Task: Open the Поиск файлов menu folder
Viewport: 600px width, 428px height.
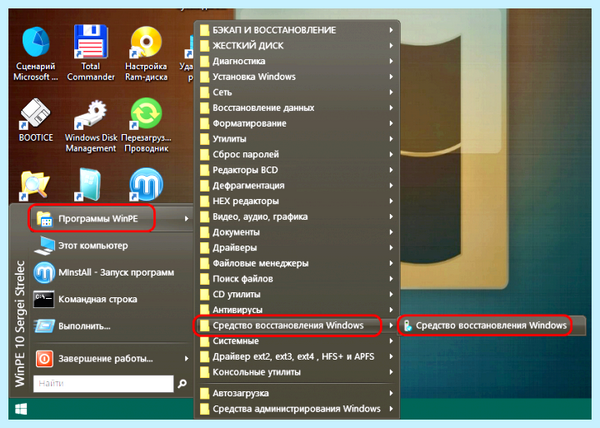Action: (x=297, y=278)
